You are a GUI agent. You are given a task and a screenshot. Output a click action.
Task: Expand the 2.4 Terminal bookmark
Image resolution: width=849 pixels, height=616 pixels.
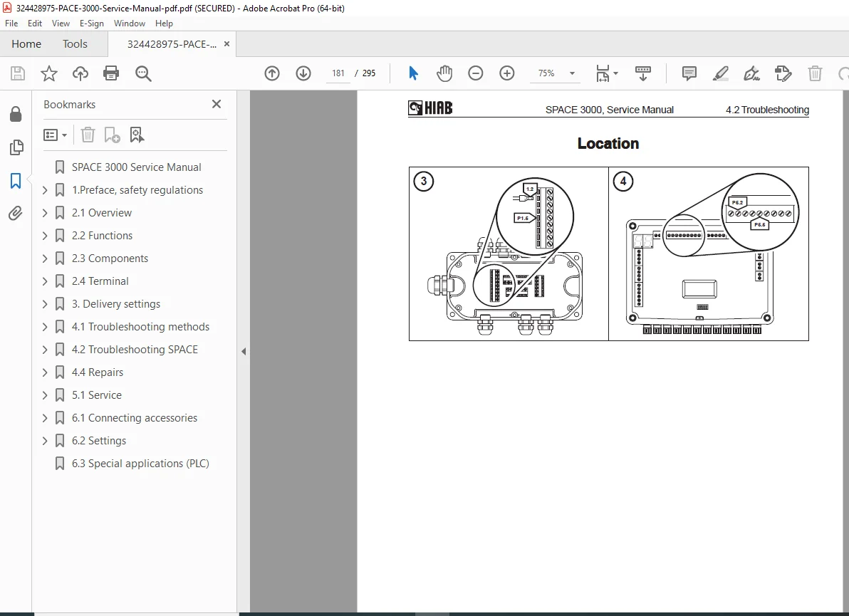(45, 281)
